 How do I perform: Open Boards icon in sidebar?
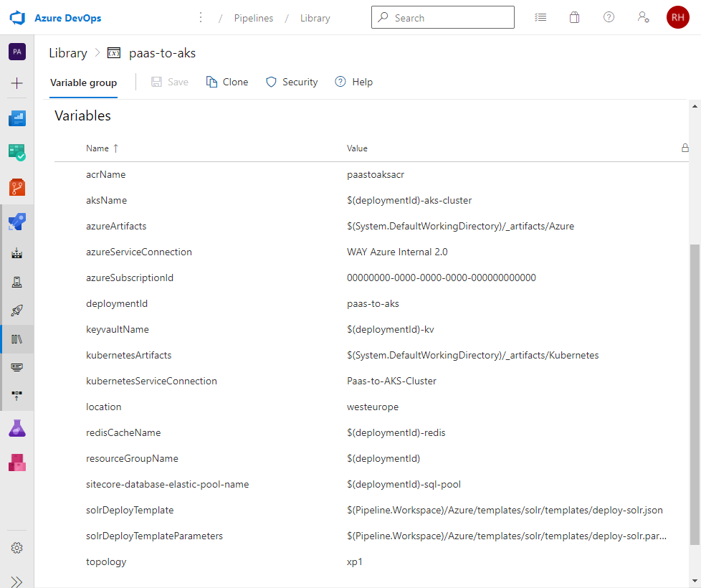(17, 153)
